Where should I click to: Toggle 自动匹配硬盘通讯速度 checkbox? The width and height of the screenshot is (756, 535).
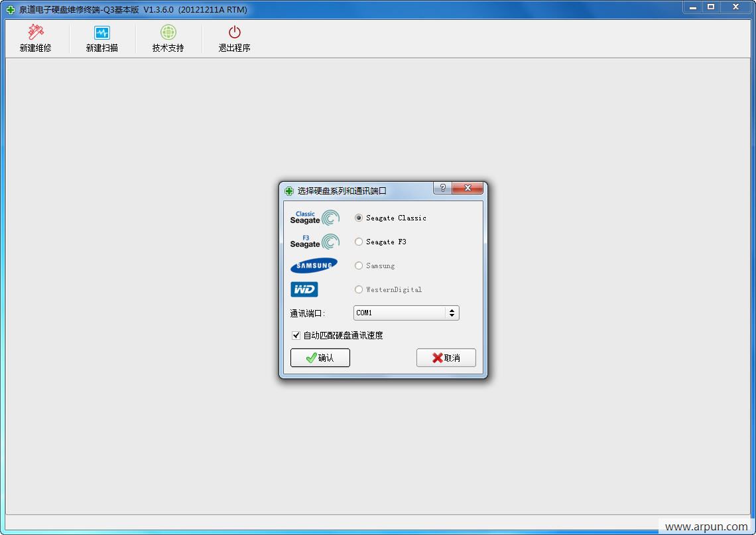pos(296,335)
